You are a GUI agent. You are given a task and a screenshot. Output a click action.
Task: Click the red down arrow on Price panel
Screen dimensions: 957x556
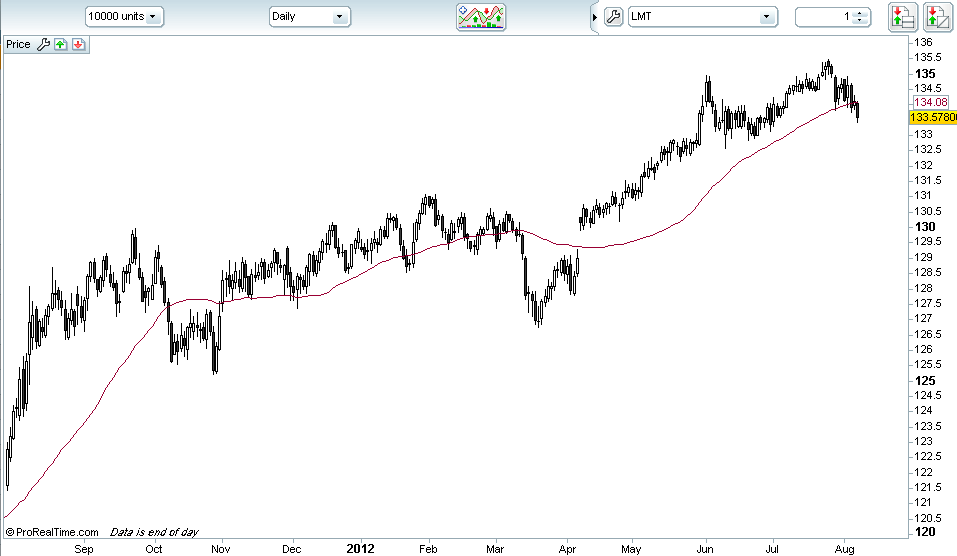point(78,45)
